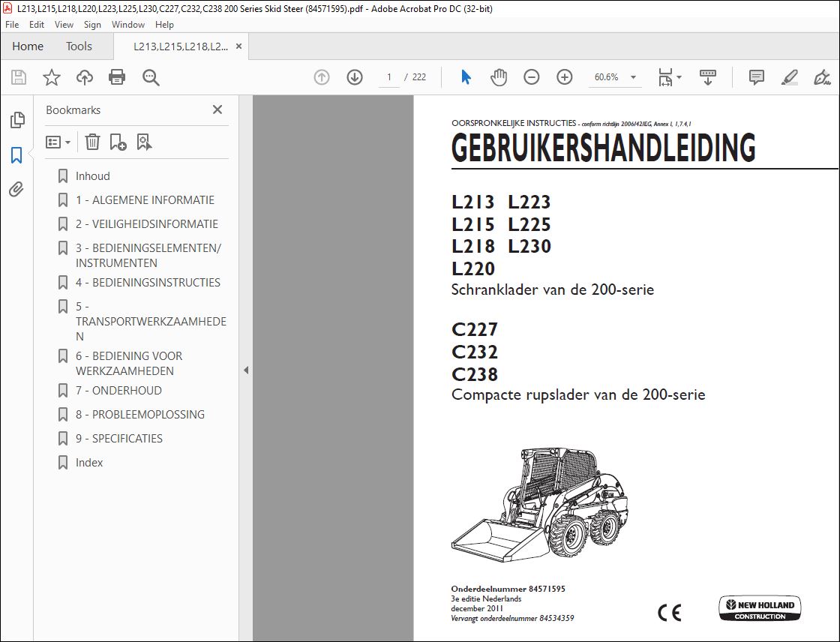Jump to the Index bookmark
This screenshot has width=840, height=642.
click(89, 463)
